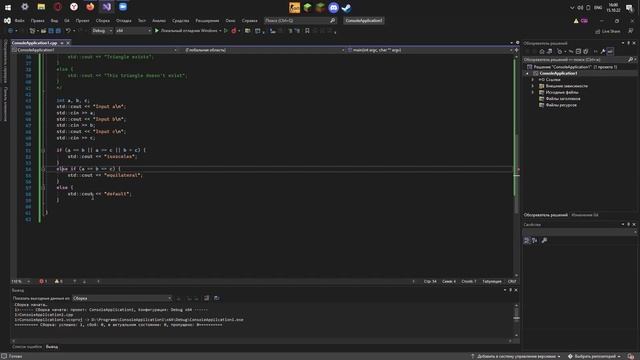Select the ConsoleApplication1.cpp editor tab
Screen dimensions: 640x360
click(x=34, y=43)
